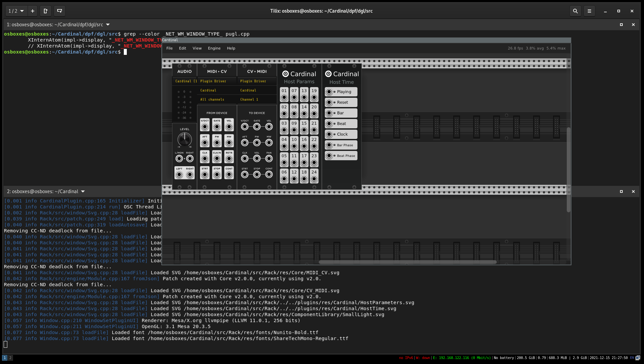
Task: Open the Edit menu in Cardinal
Action: coord(182,48)
